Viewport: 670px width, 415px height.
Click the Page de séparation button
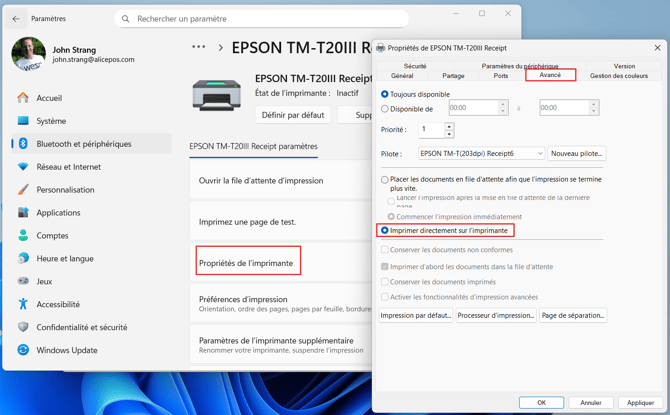click(x=572, y=315)
